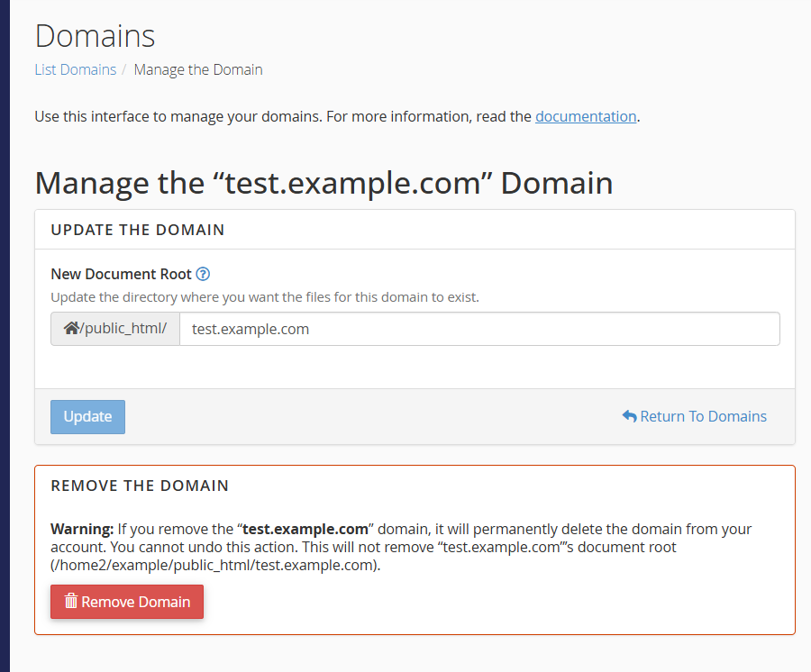Click the bold Warning: label
This screenshot has height=672, width=811.
click(x=82, y=529)
